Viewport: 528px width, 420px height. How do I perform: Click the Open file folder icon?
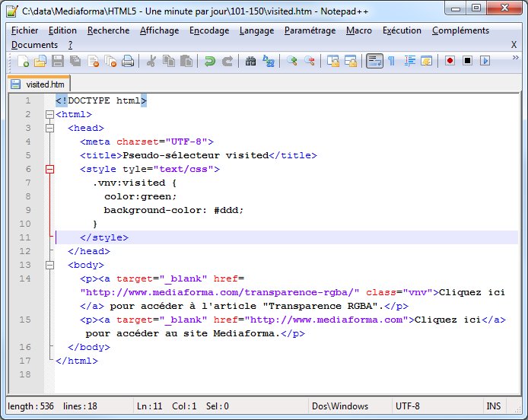[40, 61]
